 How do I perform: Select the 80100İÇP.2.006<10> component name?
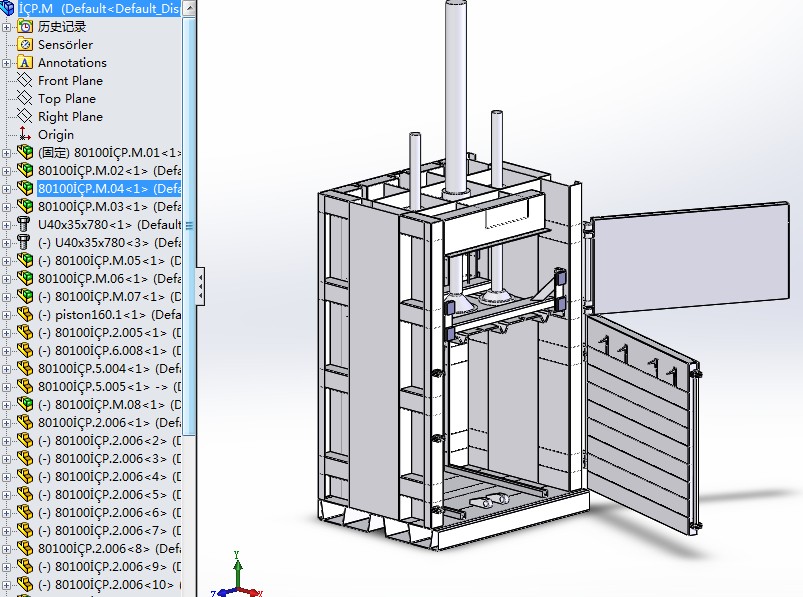coord(109,584)
